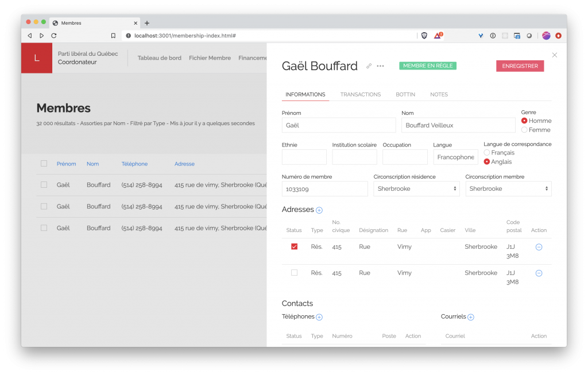Open the Notes tab
The height and width of the screenshot is (375, 588).
[439, 95]
